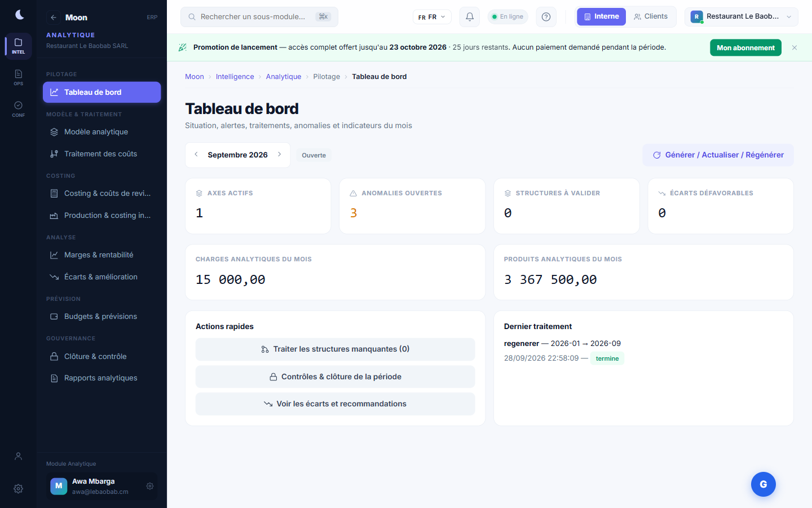Image resolution: width=812 pixels, height=508 pixels.
Task: Open Marges & rentabilité sidebar item
Action: [102, 255]
